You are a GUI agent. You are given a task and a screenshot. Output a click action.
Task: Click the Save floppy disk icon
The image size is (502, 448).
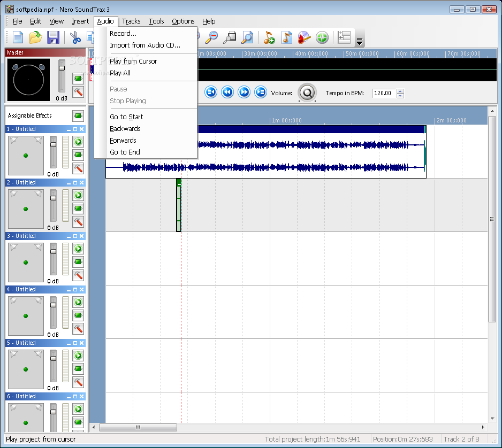pos(53,37)
